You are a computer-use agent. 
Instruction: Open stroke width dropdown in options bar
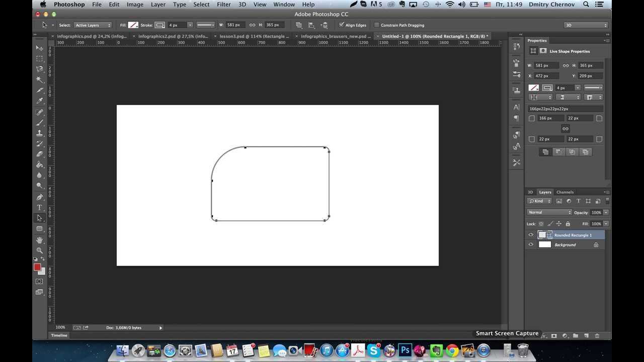click(x=190, y=25)
